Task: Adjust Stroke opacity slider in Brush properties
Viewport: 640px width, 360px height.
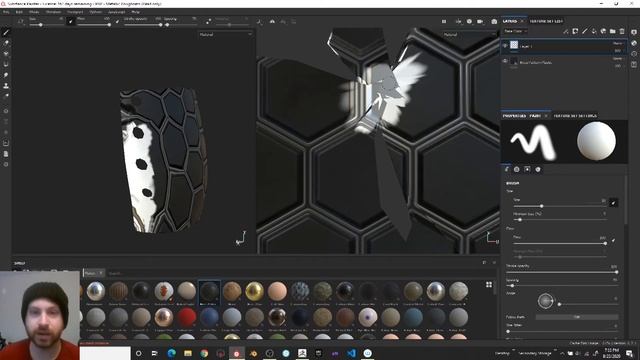Action: click(562, 272)
